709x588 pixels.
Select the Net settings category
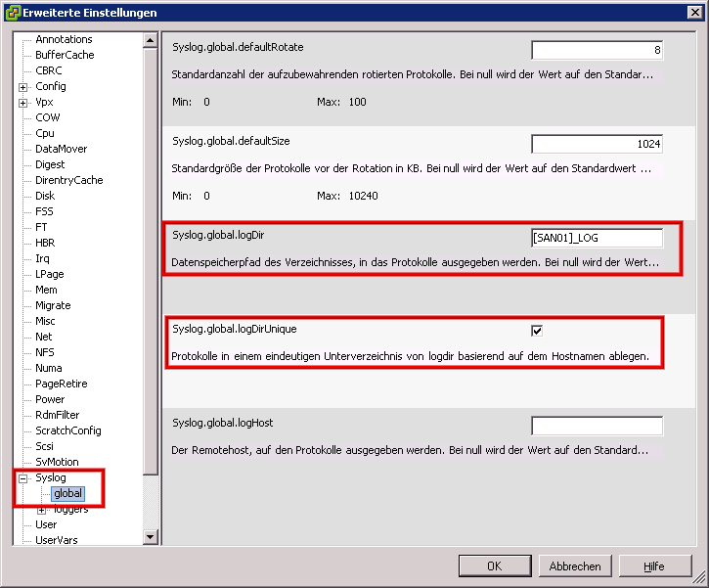tap(44, 337)
